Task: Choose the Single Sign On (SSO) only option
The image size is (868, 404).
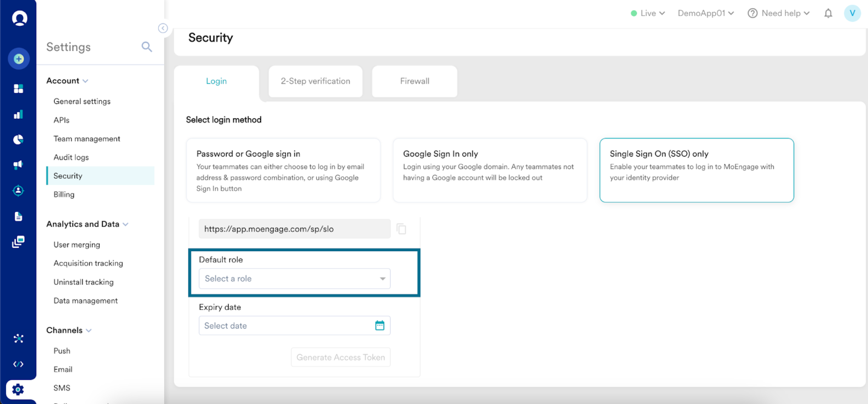Action: [696, 170]
